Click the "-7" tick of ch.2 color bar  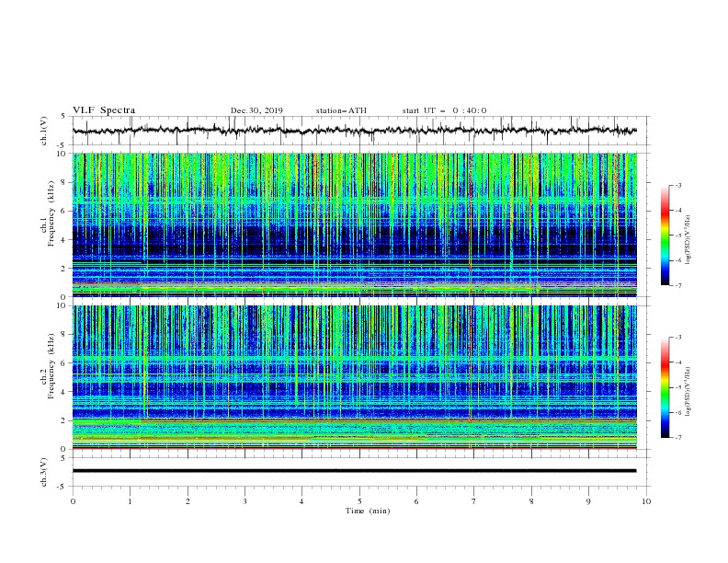click(x=677, y=438)
